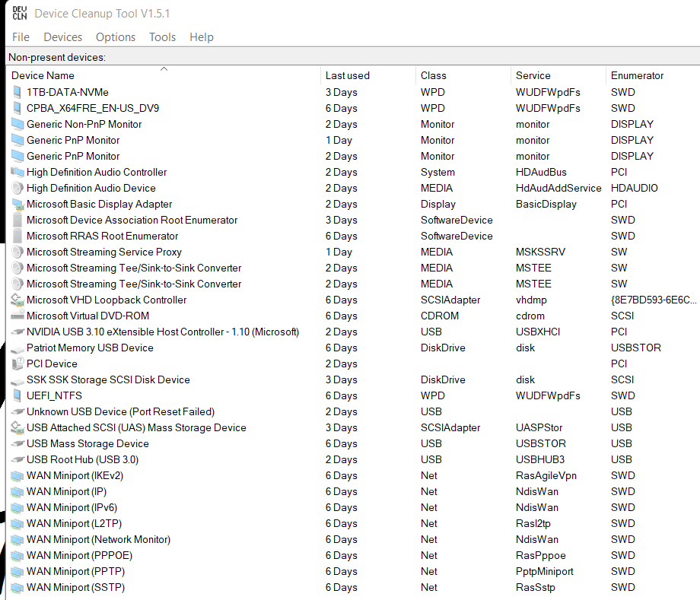This screenshot has height=600, width=700.
Task: Click the Enumerator column header
Action: pyautogui.click(x=637, y=75)
